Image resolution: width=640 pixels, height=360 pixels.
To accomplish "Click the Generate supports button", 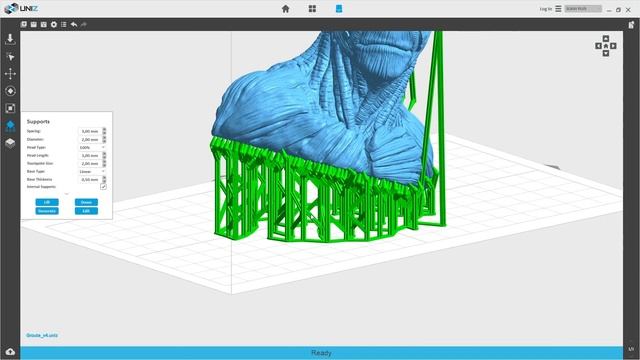I will pyautogui.click(x=47, y=211).
